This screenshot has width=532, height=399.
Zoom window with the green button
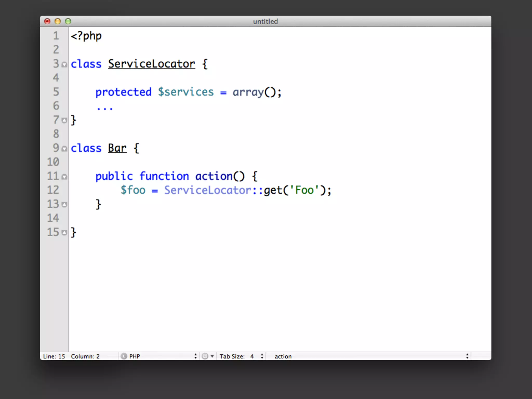pos(68,21)
